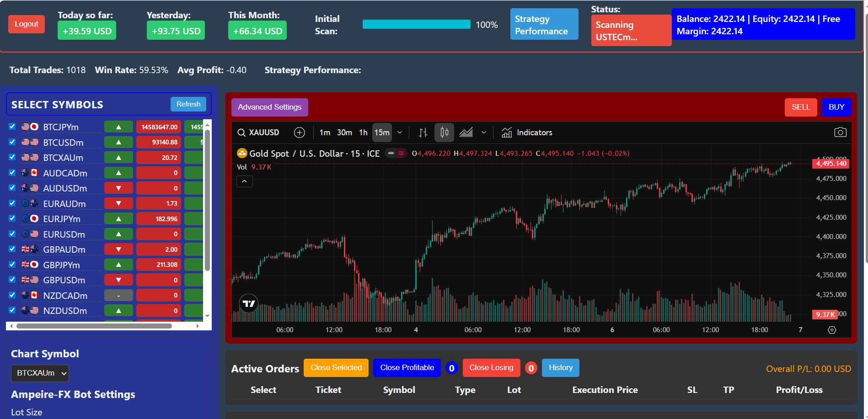Image resolution: width=868 pixels, height=419 pixels.
Task: Open chart settings gear on time axis
Action: tap(832, 330)
